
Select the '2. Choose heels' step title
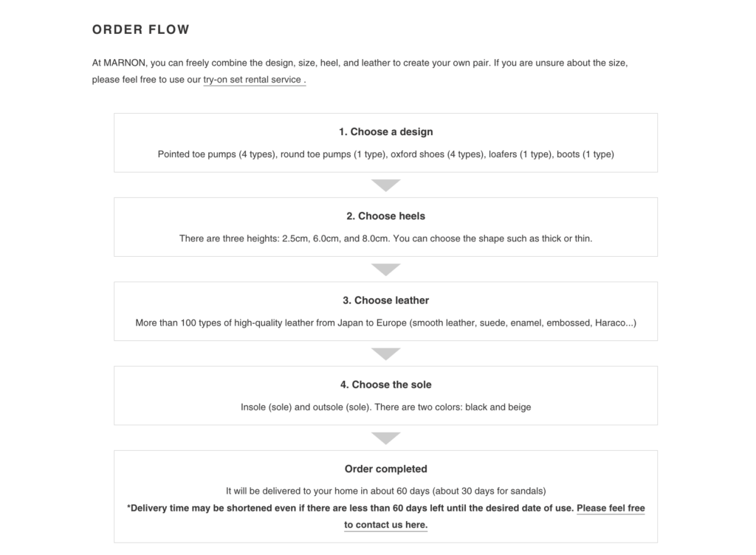coord(385,216)
